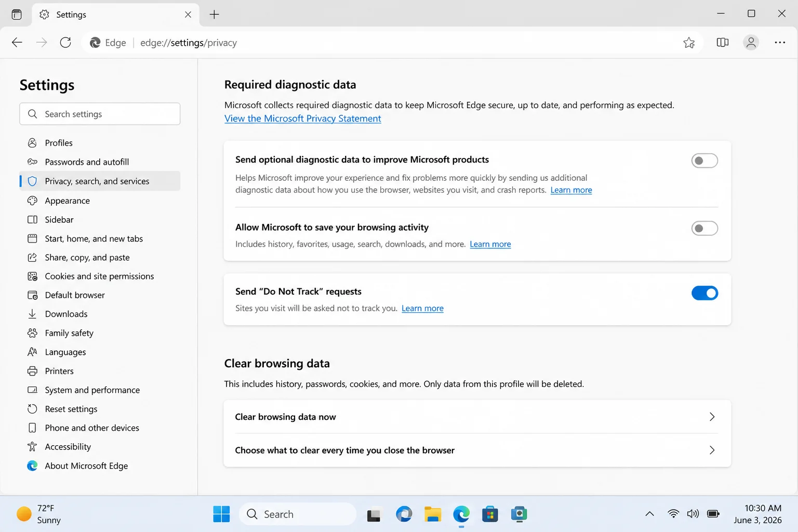Click the Printers icon
This screenshot has height=532, width=798.
coord(32,371)
